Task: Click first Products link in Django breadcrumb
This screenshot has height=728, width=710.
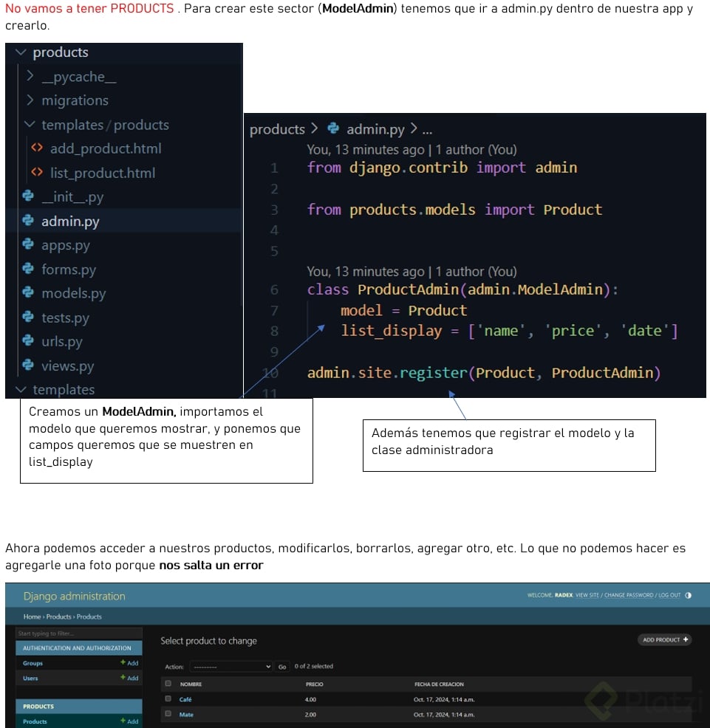Action: pos(58,617)
